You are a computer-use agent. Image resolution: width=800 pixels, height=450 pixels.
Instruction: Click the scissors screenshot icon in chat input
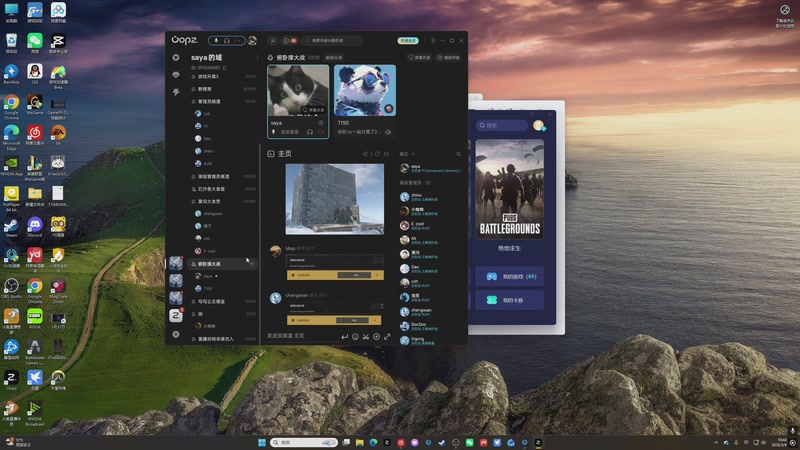tap(366, 337)
